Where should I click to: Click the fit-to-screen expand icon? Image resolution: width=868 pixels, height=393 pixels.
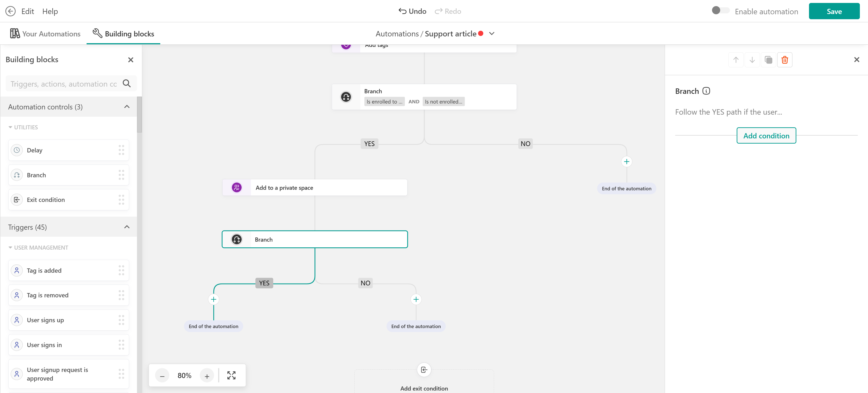coord(231,375)
